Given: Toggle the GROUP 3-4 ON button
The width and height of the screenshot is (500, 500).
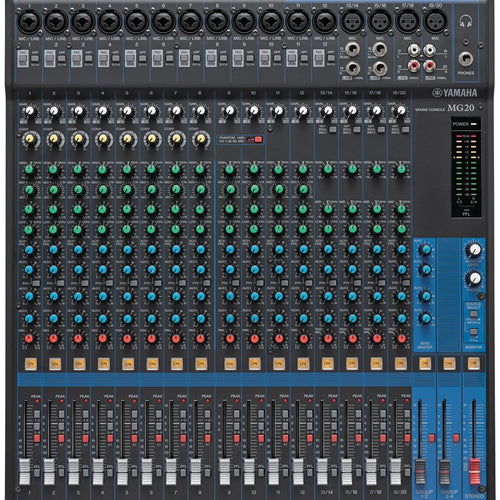Looking at the screenshot, I should (x=449, y=363).
